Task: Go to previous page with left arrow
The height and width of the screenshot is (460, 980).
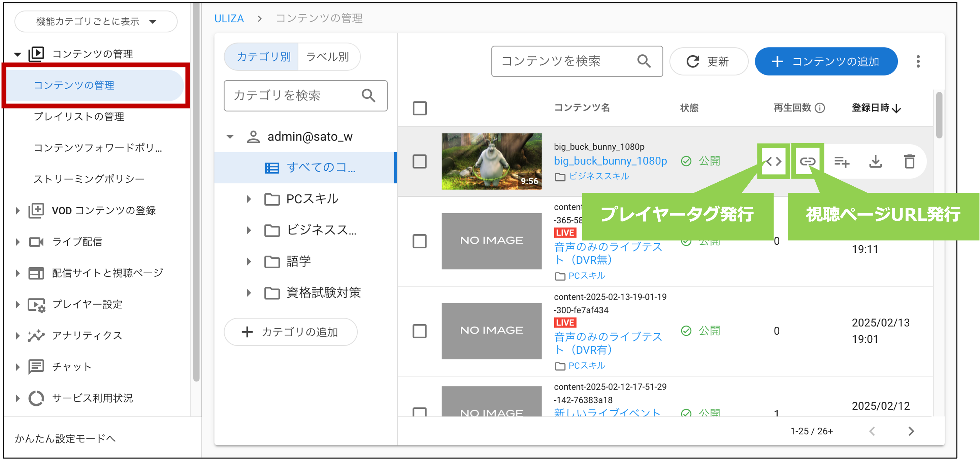Action: 872,431
